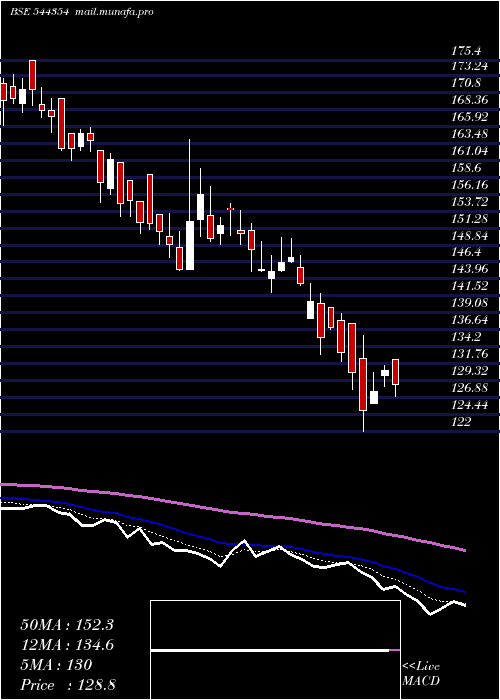This screenshot has height=700, width=500.
Task: Click the <<Live MACD label
Action: (x=421, y=674)
